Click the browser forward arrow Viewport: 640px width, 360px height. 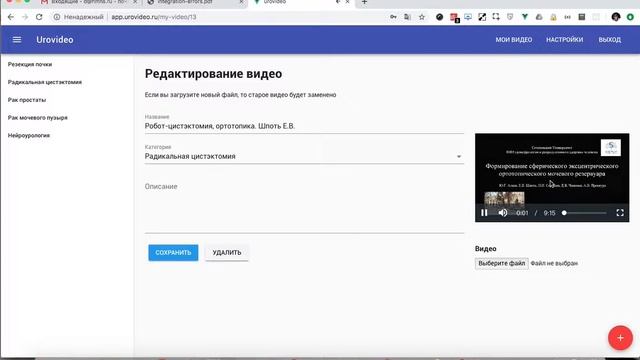(x=25, y=17)
